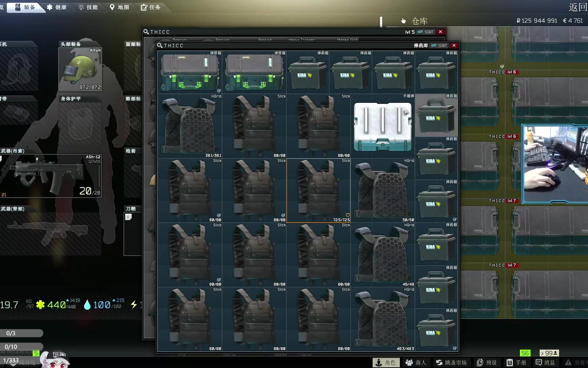Click the 仓库 stash heading
The width and height of the screenshot is (588, 368).
pos(420,21)
